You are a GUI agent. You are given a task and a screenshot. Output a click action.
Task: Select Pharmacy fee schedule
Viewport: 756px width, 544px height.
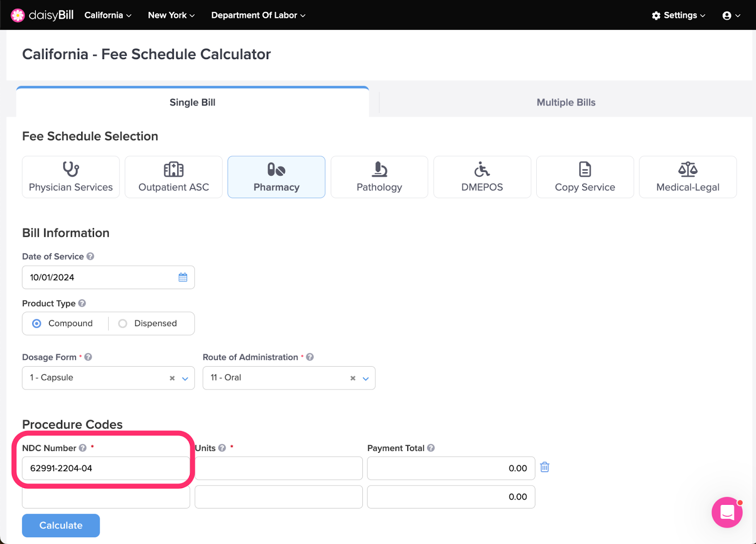(276, 177)
